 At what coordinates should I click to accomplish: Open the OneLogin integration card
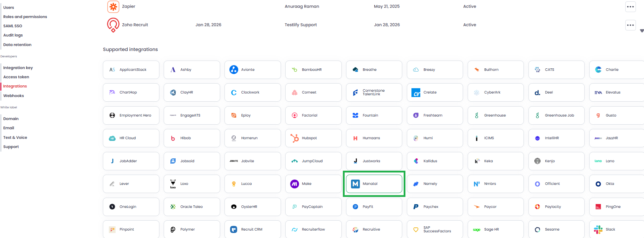(x=131, y=207)
